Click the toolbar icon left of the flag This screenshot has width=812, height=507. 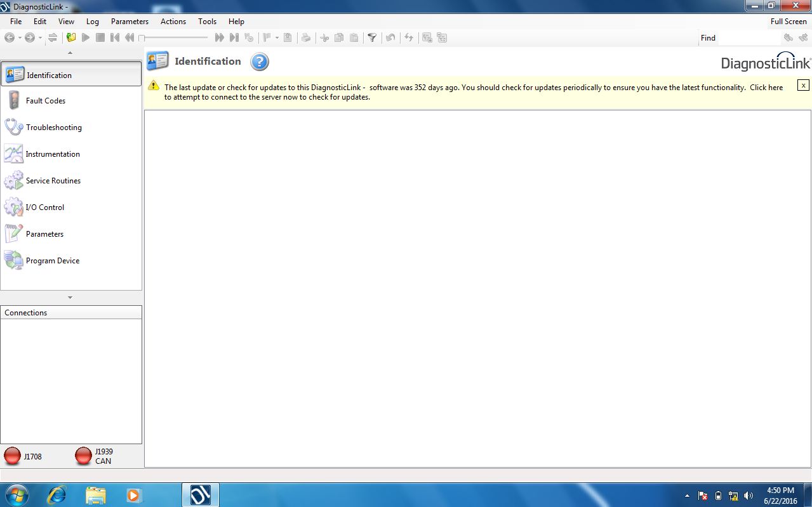pos(249,38)
